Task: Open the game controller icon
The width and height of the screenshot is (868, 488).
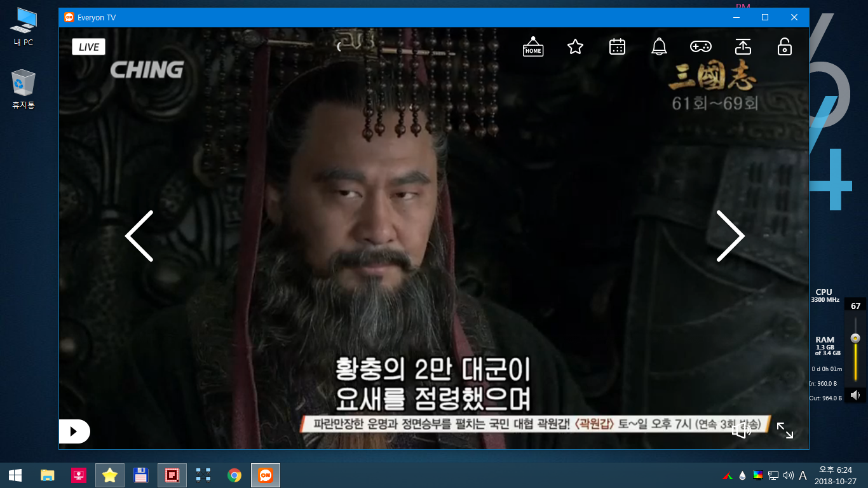Action: tap(701, 46)
